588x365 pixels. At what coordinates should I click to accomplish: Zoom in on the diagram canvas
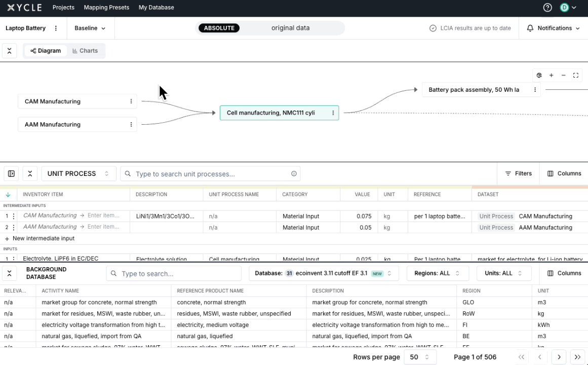pos(551,75)
